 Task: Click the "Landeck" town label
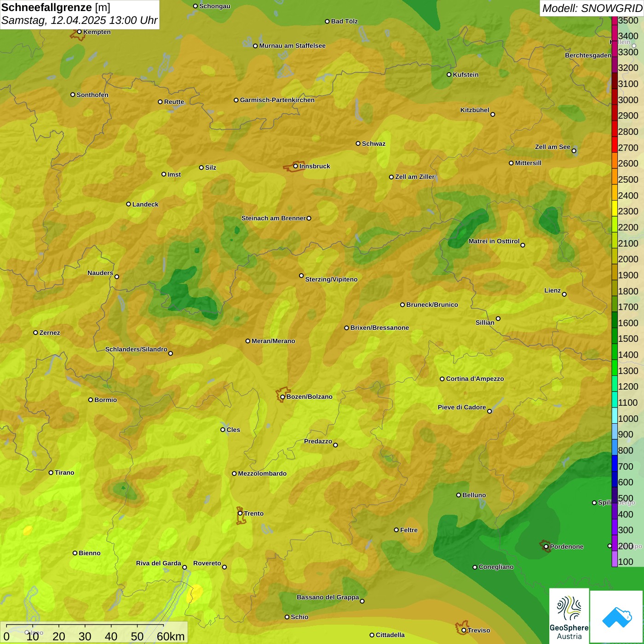pos(145,204)
